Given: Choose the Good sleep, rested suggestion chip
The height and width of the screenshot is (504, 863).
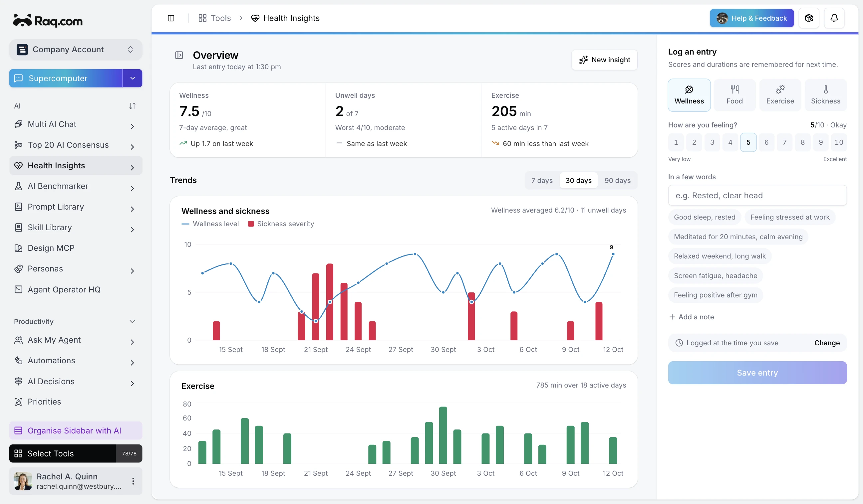Looking at the screenshot, I should [705, 217].
